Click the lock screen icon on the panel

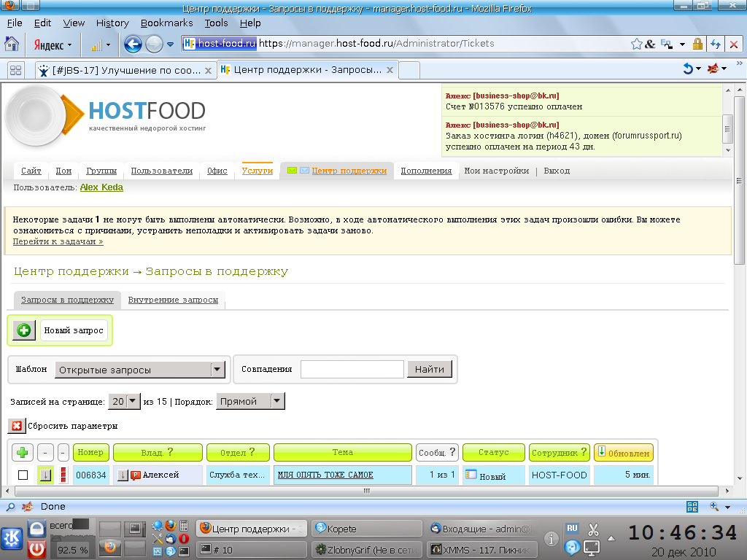click(x=36, y=529)
